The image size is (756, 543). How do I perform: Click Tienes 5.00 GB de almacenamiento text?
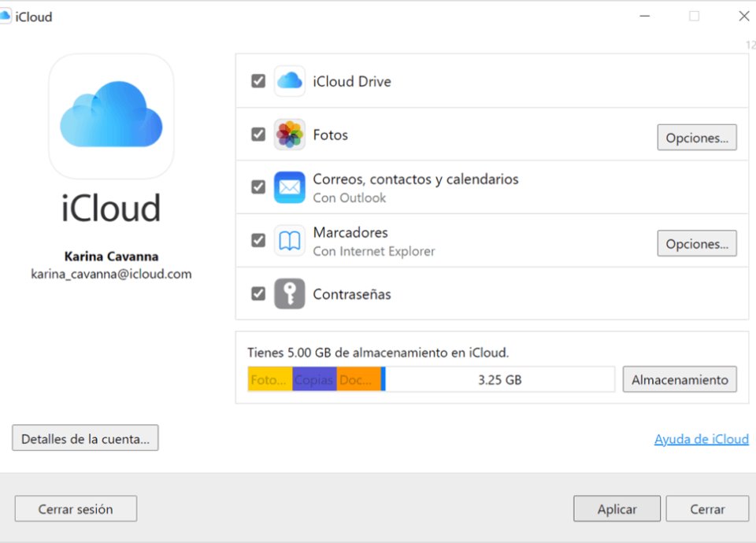click(x=378, y=353)
